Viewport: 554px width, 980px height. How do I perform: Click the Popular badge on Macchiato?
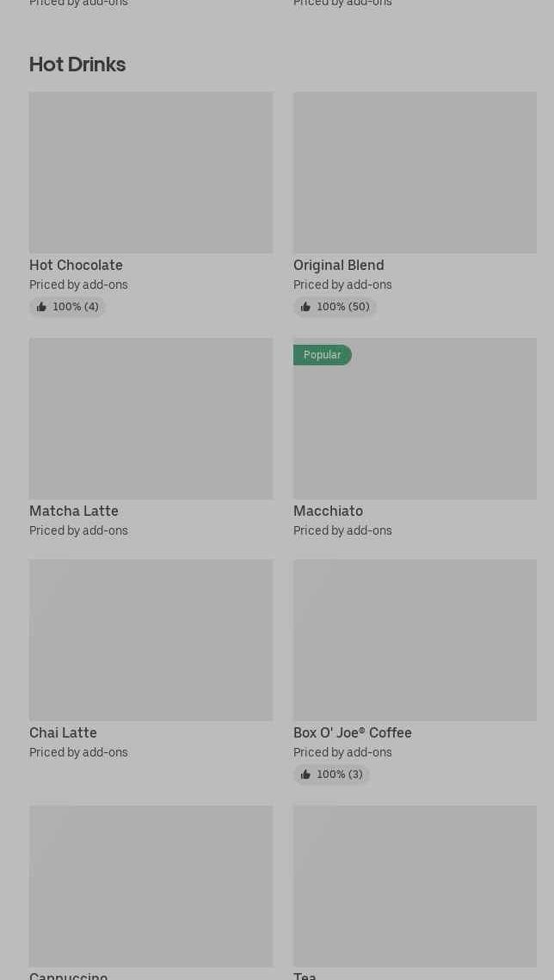(322, 355)
